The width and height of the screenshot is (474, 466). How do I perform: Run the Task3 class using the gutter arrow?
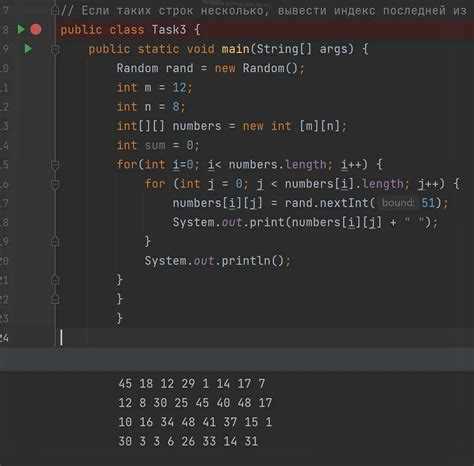[x=21, y=29]
